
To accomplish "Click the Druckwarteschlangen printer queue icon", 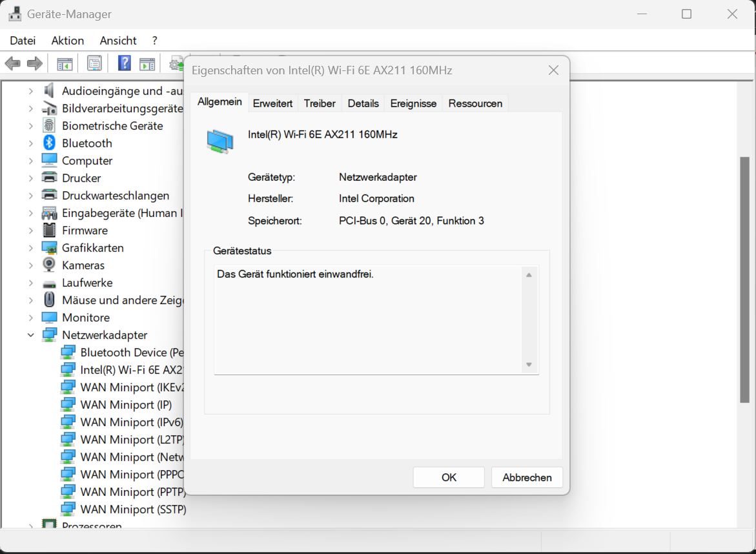I will coord(49,195).
